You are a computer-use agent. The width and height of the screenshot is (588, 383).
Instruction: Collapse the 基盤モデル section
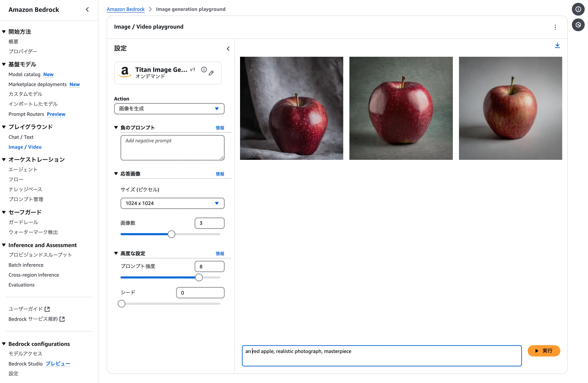(x=4, y=64)
